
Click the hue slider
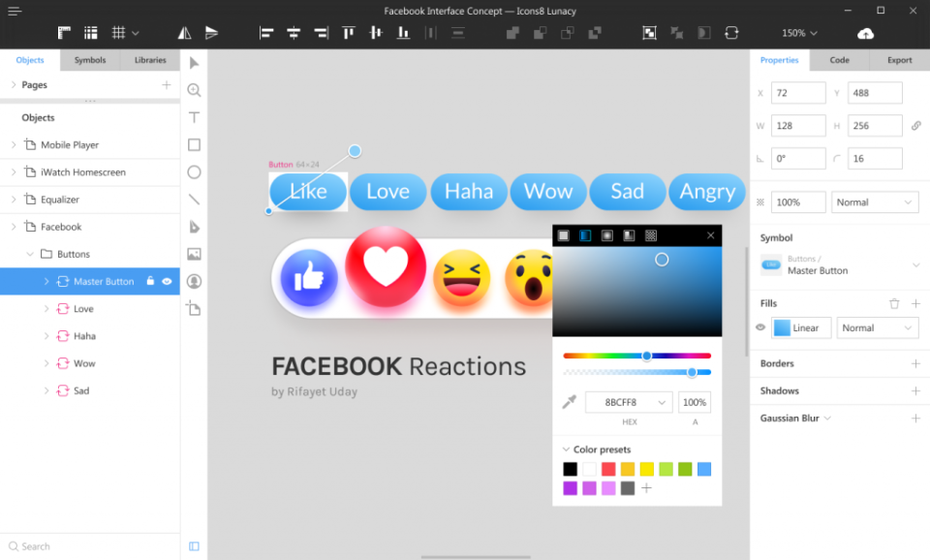pos(637,356)
